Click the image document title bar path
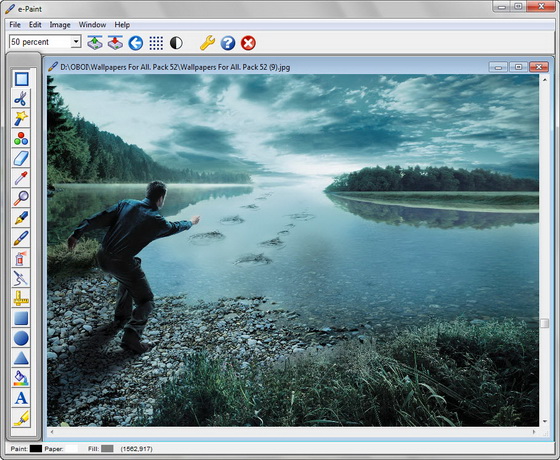Screen dimensions: 560x460 (175, 67)
